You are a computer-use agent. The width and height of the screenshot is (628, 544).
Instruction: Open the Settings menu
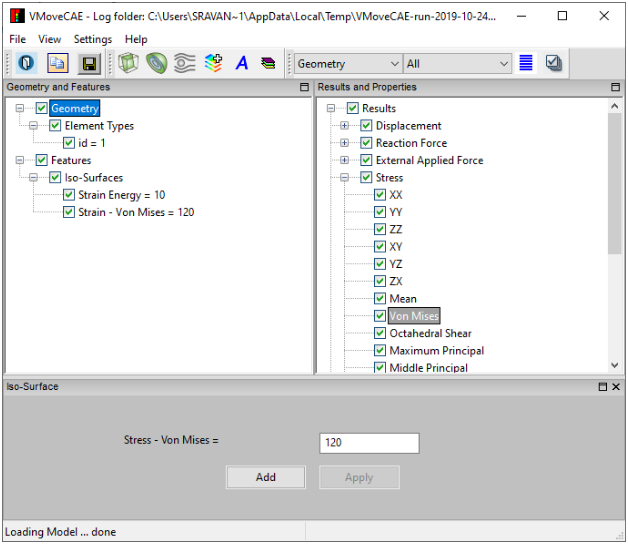[x=93, y=39]
